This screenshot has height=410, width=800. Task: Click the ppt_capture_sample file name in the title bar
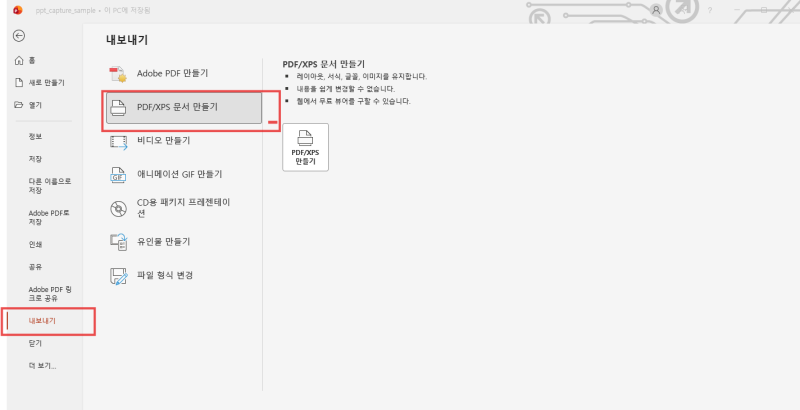[65, 10]
